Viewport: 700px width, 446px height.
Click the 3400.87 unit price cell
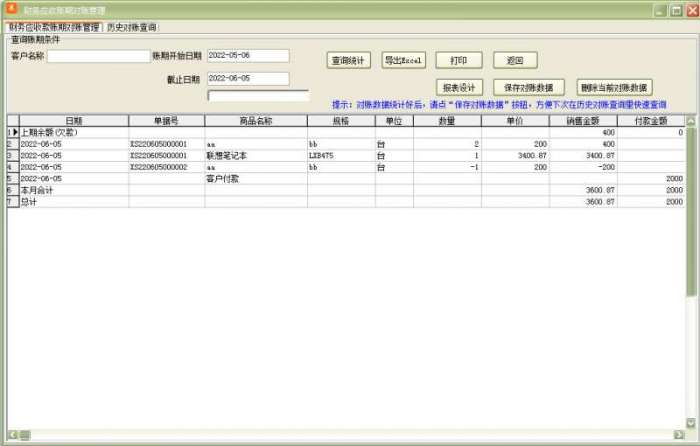click(x=515, y=156)
